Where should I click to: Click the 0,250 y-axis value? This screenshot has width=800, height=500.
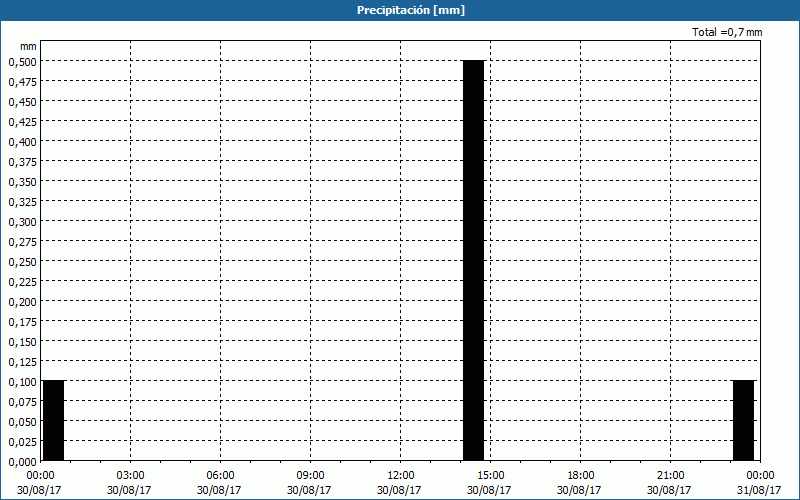click(x=22, y=262)
